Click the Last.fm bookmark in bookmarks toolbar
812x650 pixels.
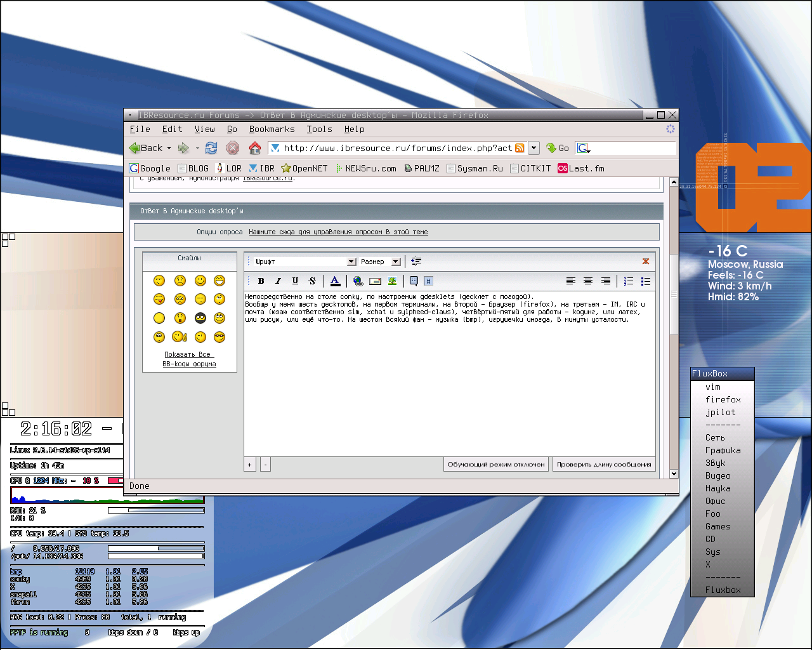pos(581,168)
